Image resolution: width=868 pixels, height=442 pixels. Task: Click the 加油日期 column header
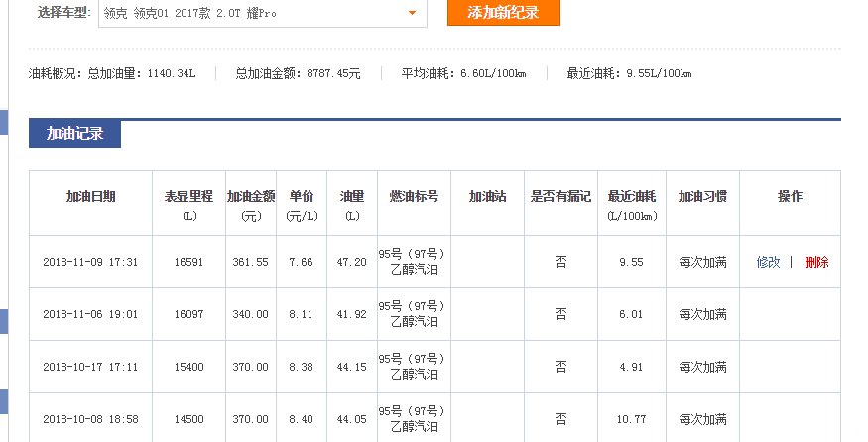90,197
